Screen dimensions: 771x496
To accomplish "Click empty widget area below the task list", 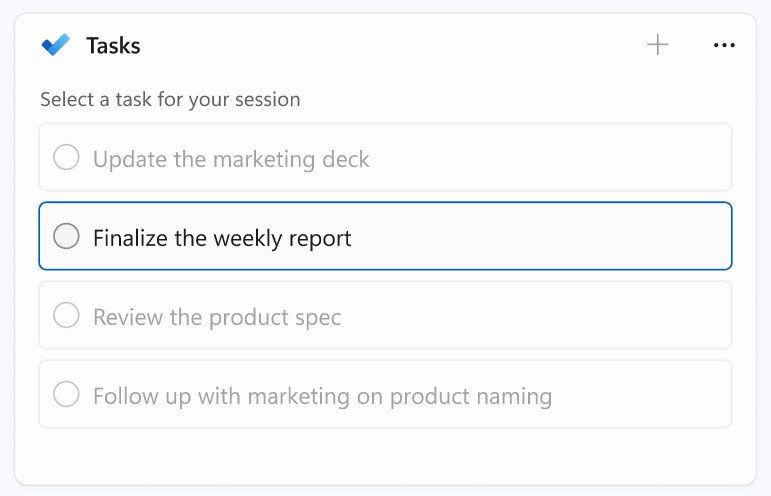I will coord(385,457).
